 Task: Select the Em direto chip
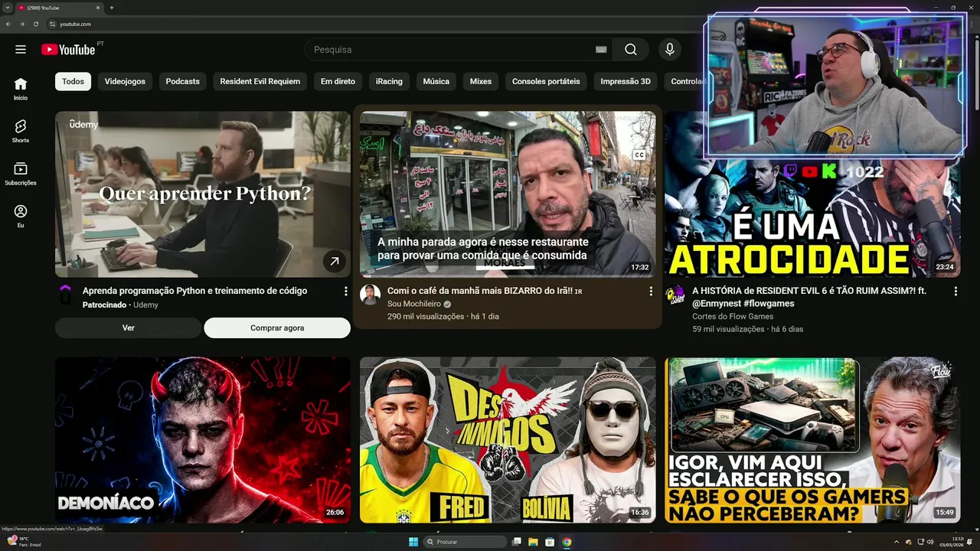(338, 82)
